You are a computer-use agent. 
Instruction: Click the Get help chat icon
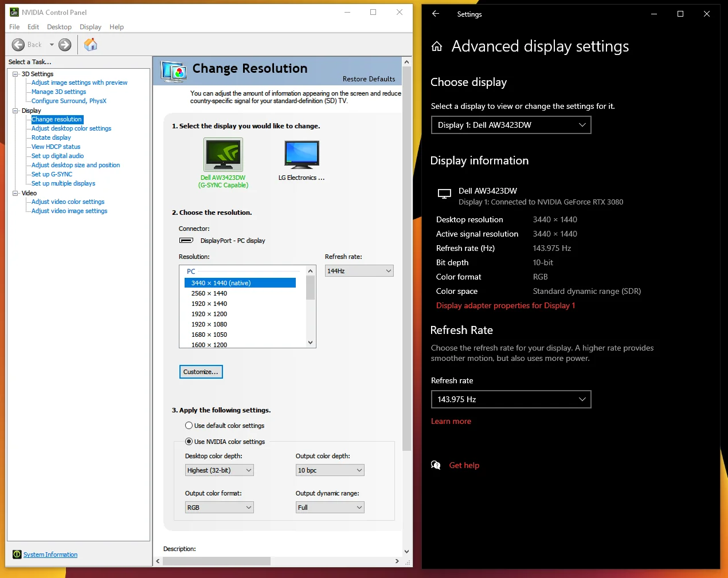(x=436, y=465)
